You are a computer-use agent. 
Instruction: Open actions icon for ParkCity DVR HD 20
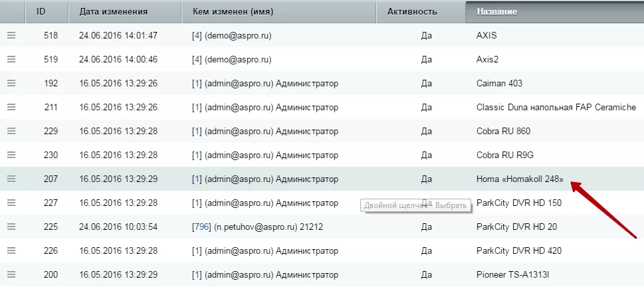tap(11, 227)
